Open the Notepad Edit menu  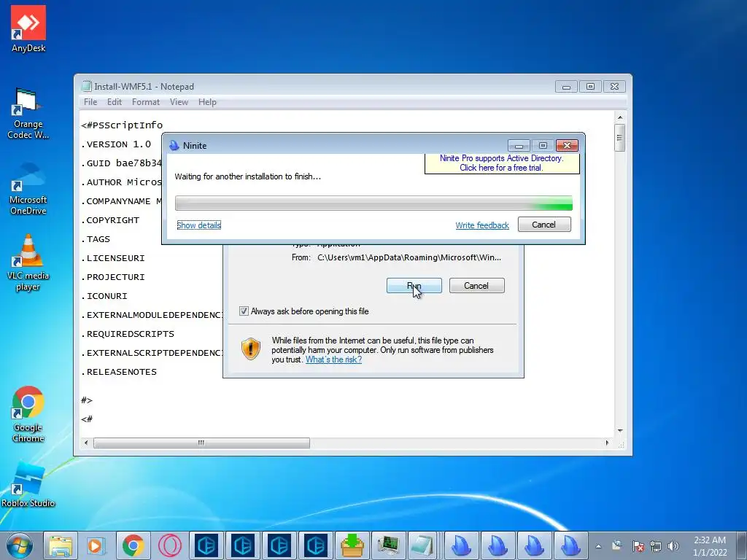tap(115, 102)
